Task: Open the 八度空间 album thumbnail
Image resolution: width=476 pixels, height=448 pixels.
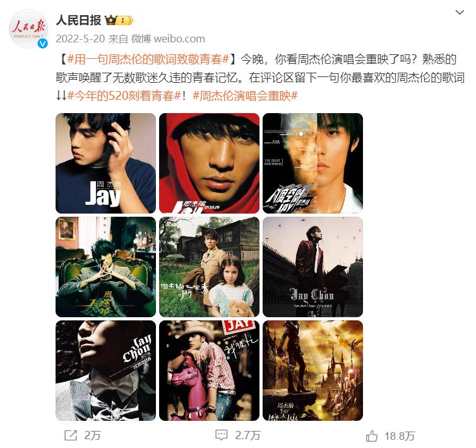Action: pos(312,163)
